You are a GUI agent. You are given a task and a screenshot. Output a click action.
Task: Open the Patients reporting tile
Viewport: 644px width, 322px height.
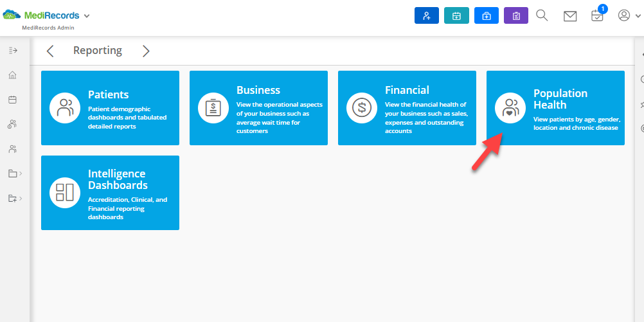click(x=110, y=108)
